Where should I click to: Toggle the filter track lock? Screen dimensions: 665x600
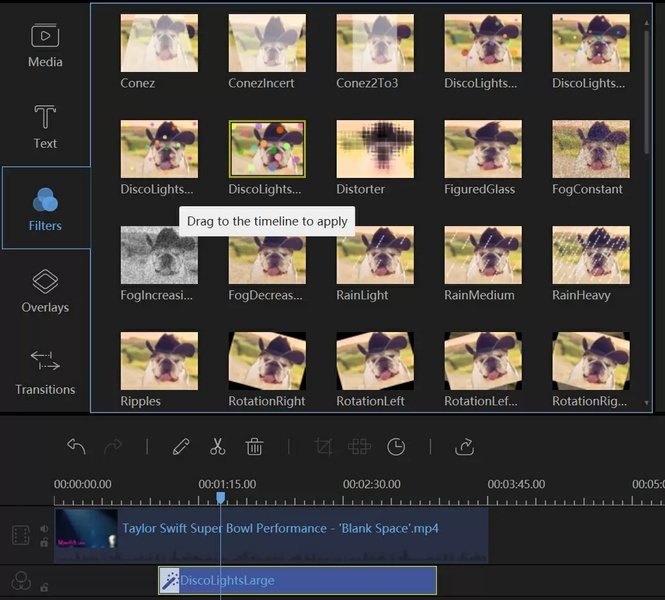tap(44, 587)
